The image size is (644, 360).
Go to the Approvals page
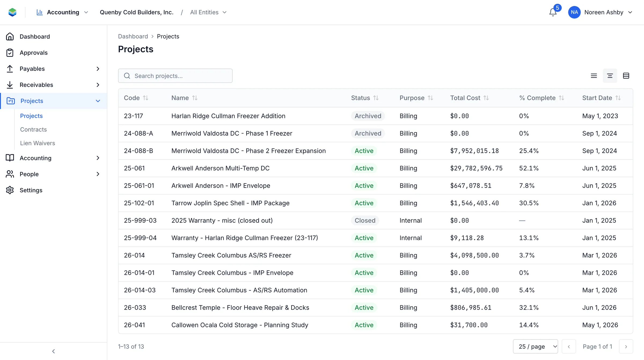point(34,53)
